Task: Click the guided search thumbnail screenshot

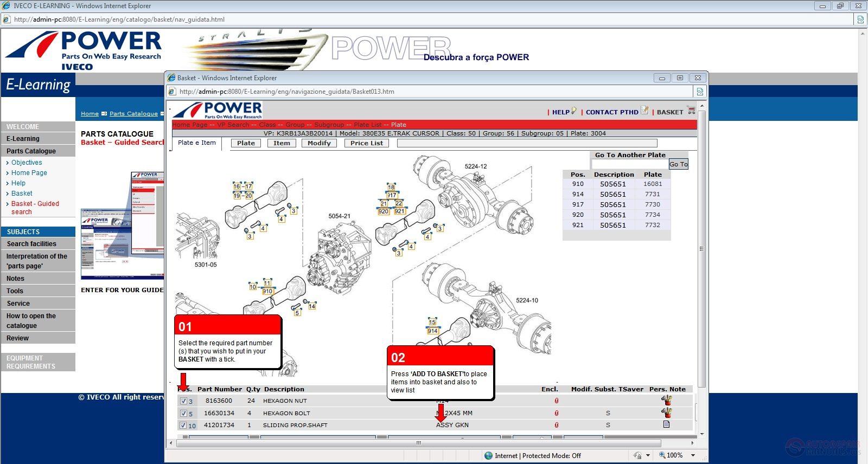Action: pyautogui.click(x=122, y=225)
